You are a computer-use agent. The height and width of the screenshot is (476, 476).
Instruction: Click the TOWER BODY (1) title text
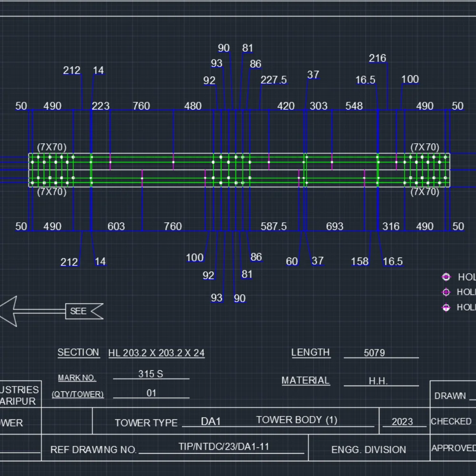click(297, 420)
